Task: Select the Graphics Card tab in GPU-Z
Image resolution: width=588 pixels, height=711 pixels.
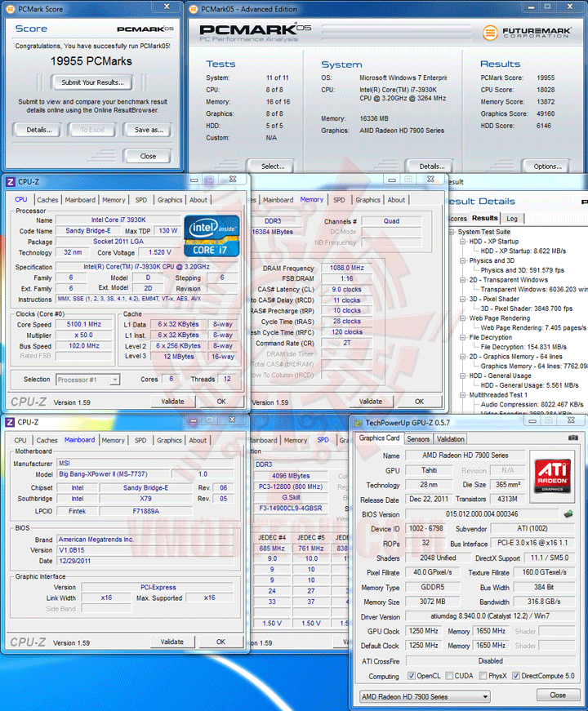Action: point(379,438)
